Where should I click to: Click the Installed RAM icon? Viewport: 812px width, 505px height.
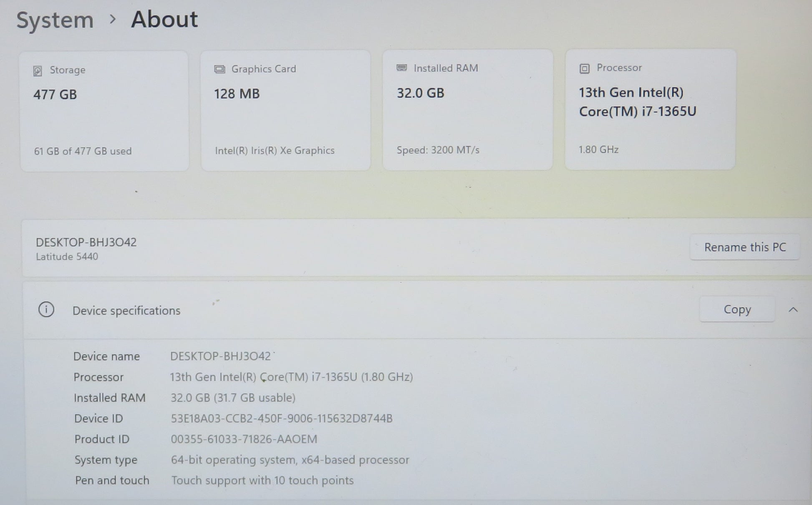(x=401, y=68)
